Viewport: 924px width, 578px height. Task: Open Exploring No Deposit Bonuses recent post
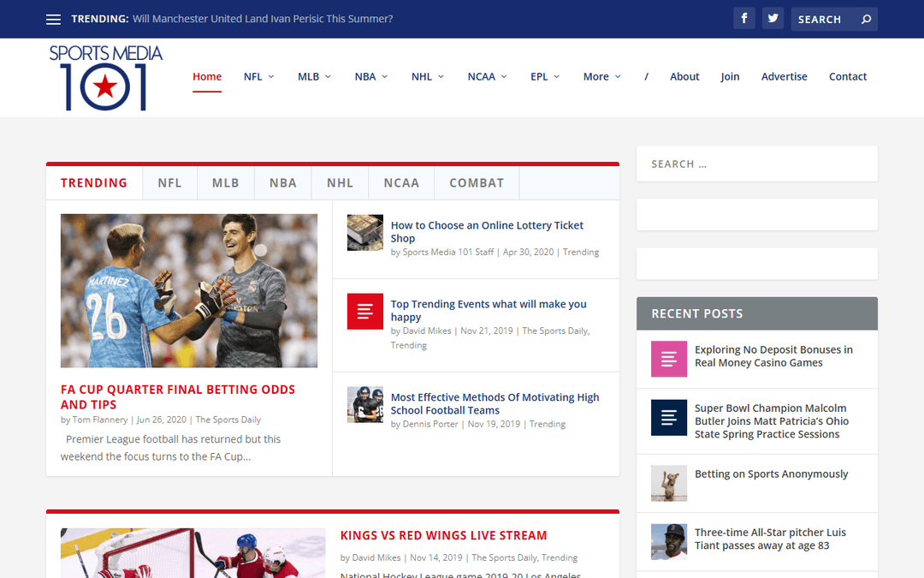773,356
